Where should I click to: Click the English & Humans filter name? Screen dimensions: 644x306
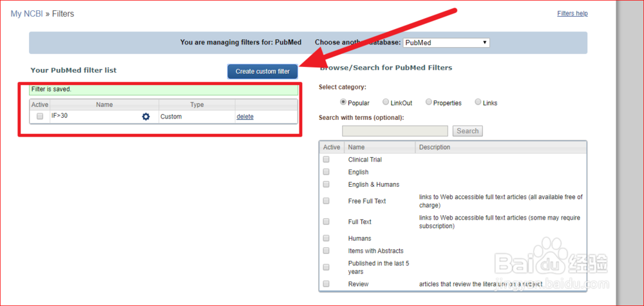pyautogui.click(x=374, y=184)
